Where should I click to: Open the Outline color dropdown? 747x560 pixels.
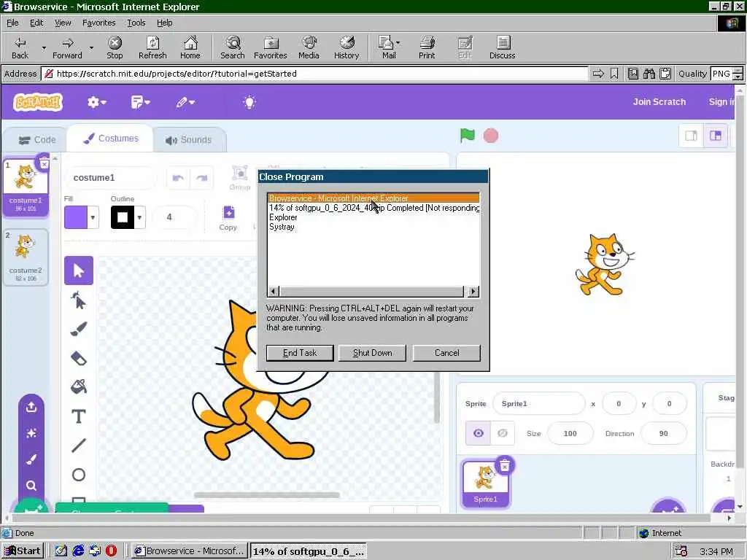pyautogui.click(x=139, y=217)
